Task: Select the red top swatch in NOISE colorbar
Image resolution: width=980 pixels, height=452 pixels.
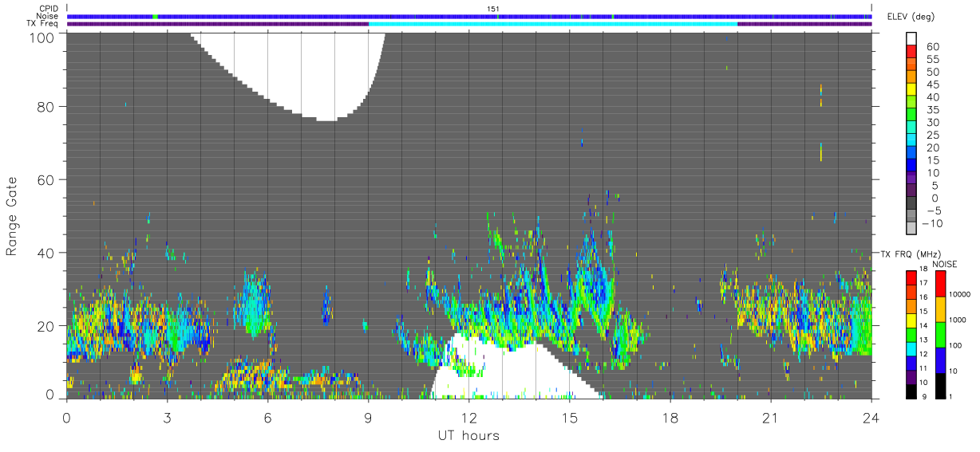Action: (939, 282)
